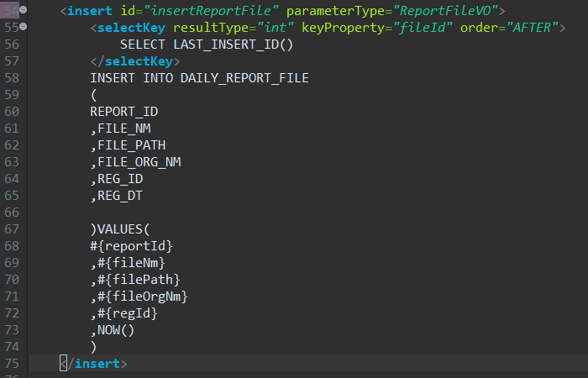Click the #{regId} parameter

(123, 313)
